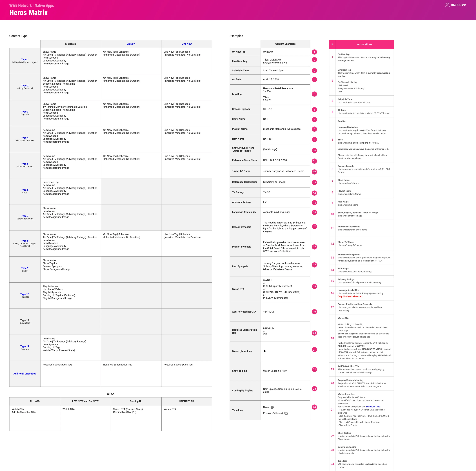Screen dimensions: 476x471
Task: Click the News type icon
Action: [272, 407]
